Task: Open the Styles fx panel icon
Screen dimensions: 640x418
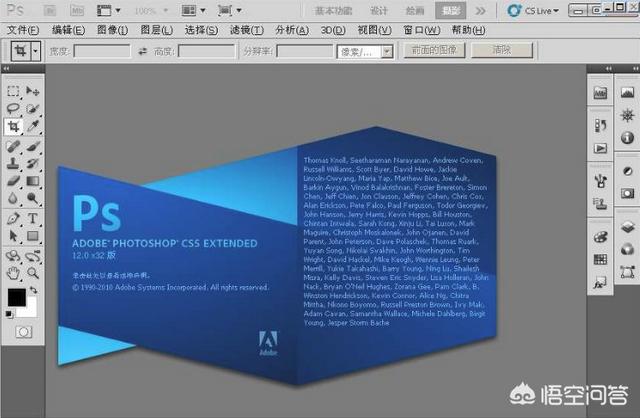Action: tap(600, 282)
